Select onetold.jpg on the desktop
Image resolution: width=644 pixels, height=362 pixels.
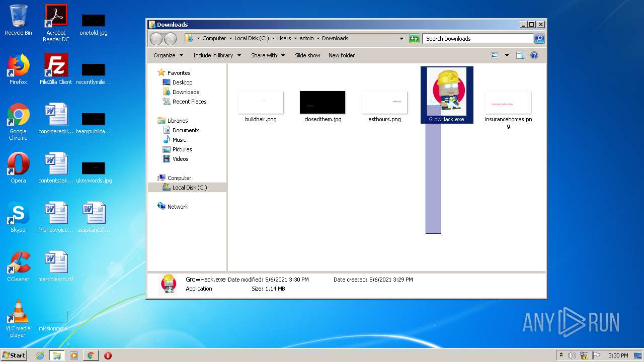(94, 24)
